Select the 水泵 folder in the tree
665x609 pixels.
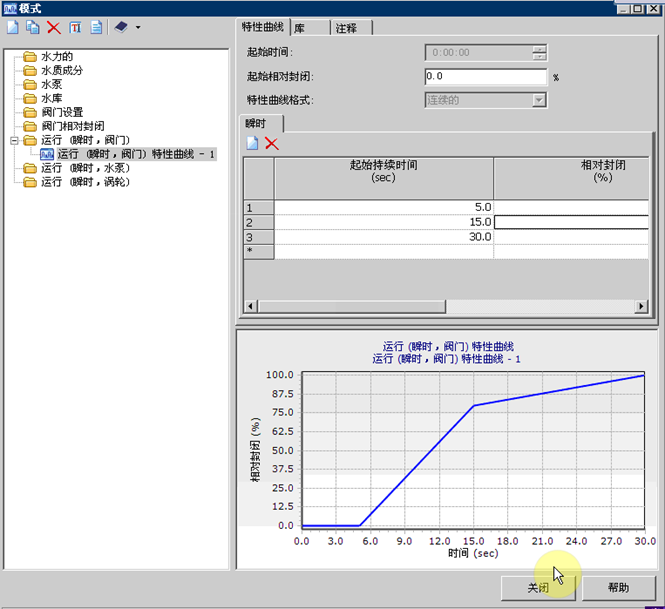[x=51, y=85]
